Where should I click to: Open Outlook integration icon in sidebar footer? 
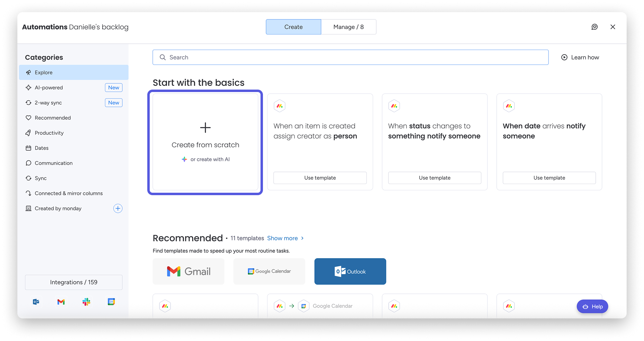coord(36,302)
